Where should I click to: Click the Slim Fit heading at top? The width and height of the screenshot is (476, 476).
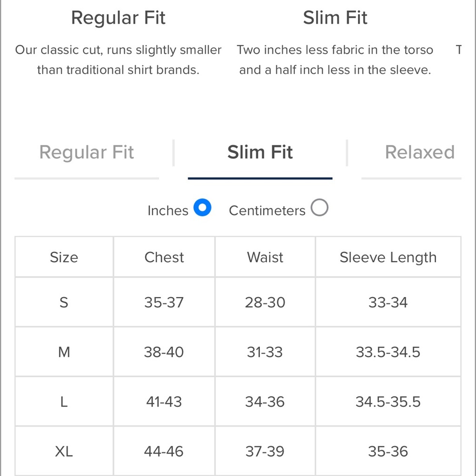pos(335,18)
